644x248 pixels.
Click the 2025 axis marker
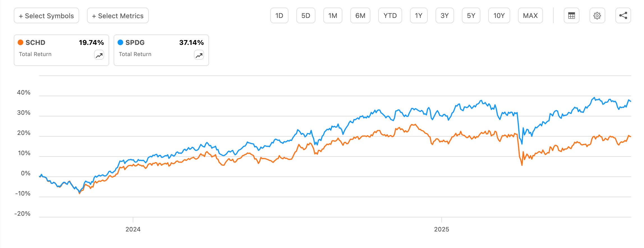[442, 229]
